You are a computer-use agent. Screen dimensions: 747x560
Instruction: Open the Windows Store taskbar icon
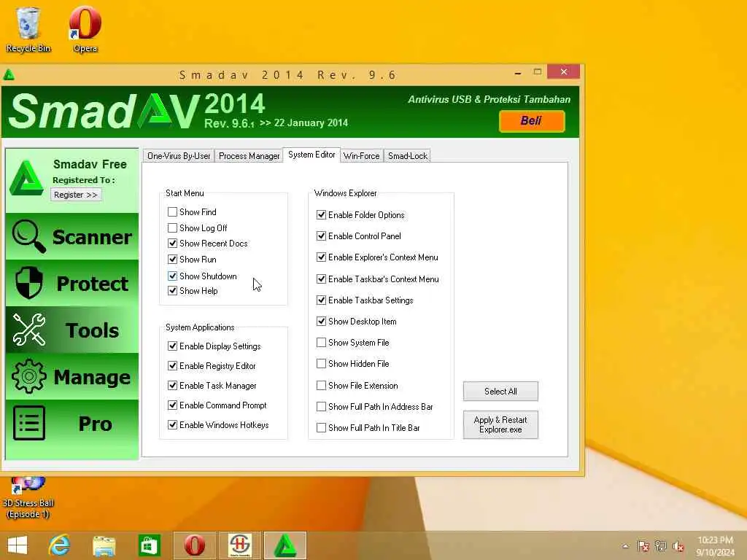[x=149, y=545]
